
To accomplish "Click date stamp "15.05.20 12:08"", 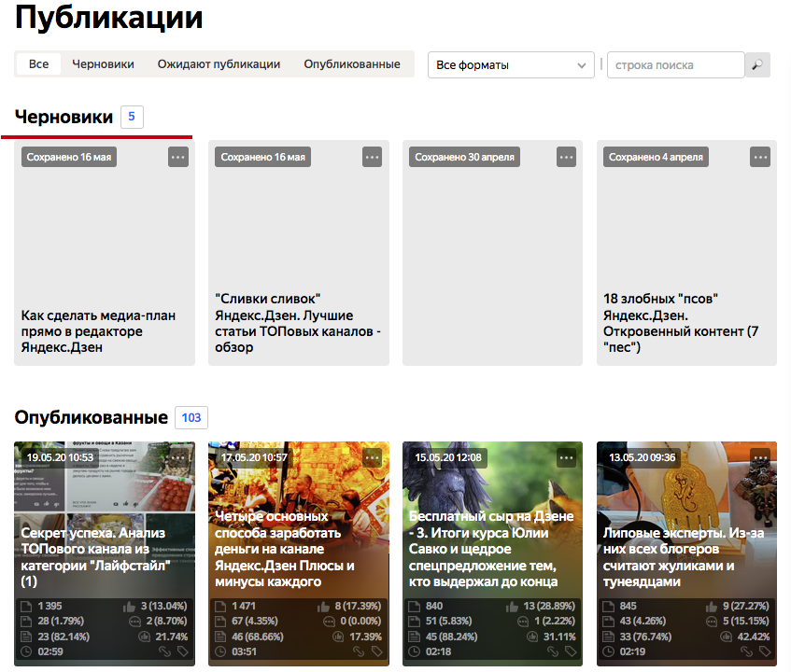I will click(x=448, y=457).
